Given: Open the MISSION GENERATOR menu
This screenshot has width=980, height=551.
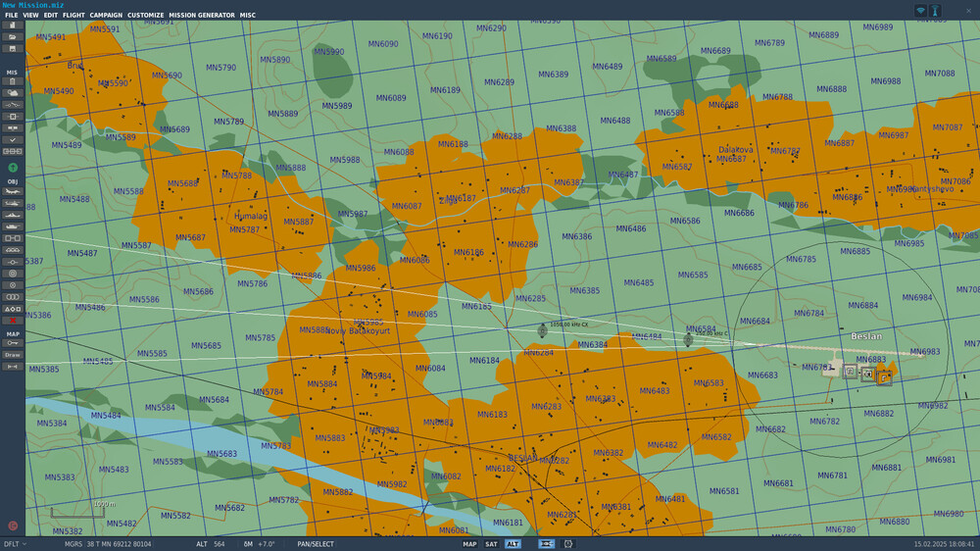Looking at the screenshot, I should (202, 15).
